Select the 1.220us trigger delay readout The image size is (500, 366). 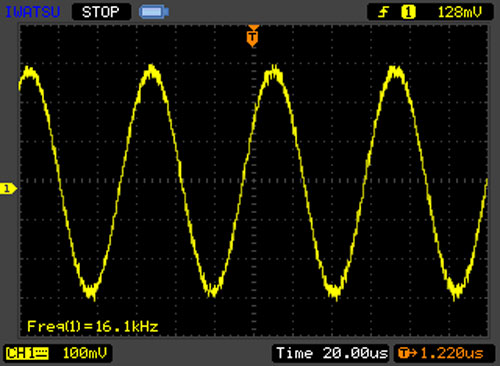(452, 353)
